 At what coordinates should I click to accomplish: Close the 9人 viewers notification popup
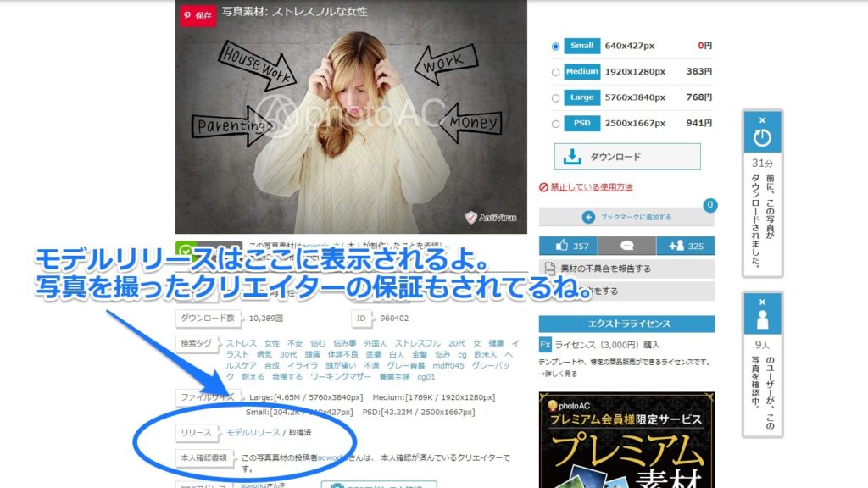[762, 302]
